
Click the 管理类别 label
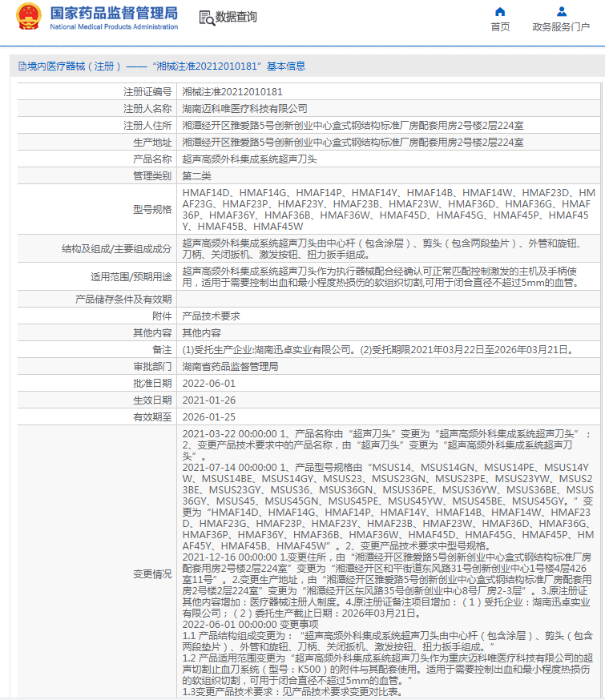[x=152, y=176]
